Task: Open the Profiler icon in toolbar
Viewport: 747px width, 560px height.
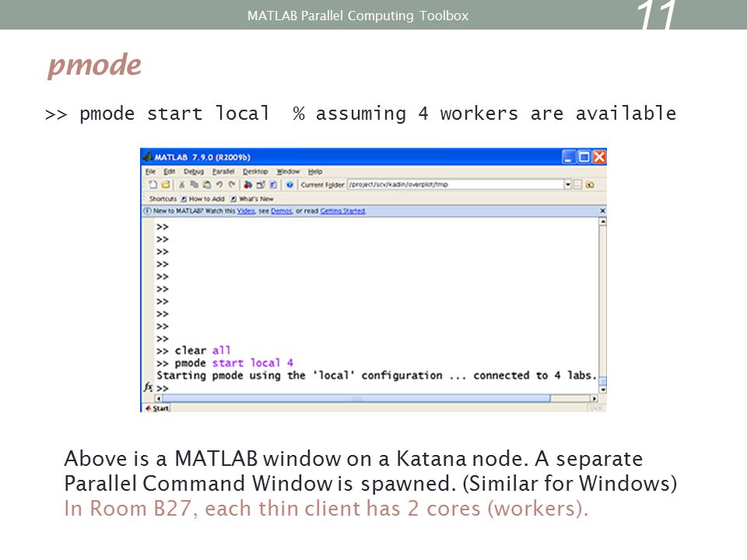Action: click(x=273, y=184)
